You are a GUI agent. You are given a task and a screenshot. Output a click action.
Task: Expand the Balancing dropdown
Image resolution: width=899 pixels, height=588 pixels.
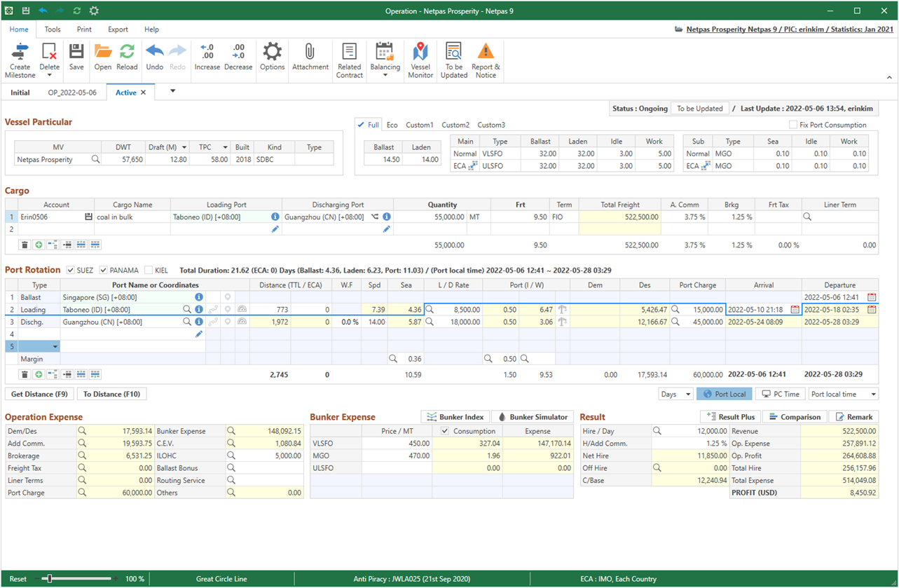[385, 75]
